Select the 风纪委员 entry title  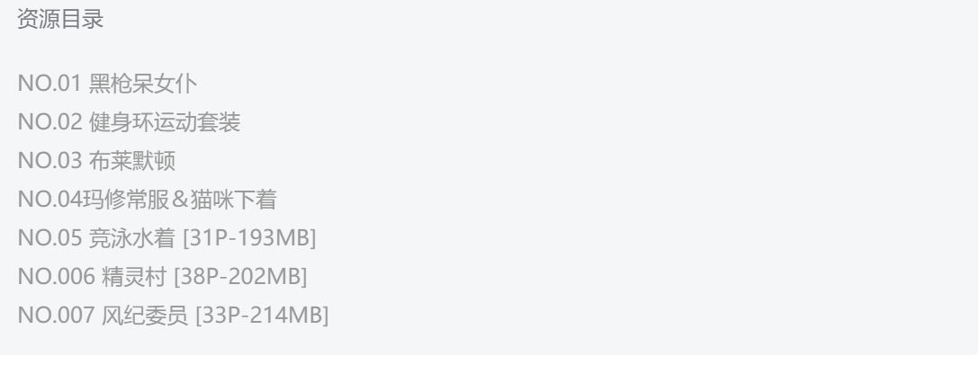(x=145, y=316)
